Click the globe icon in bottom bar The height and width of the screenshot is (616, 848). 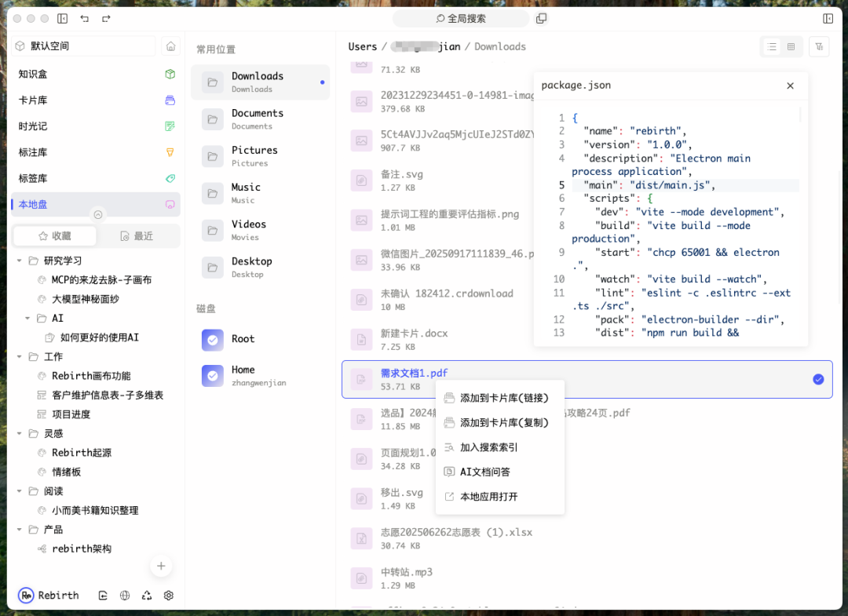click(x=125, y=596)
